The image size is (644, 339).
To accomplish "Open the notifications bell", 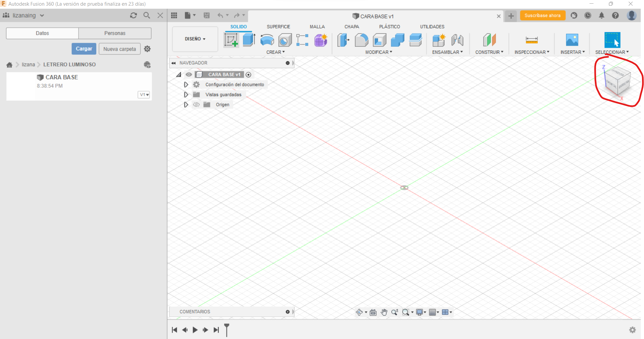I will (x=602, y=15).
